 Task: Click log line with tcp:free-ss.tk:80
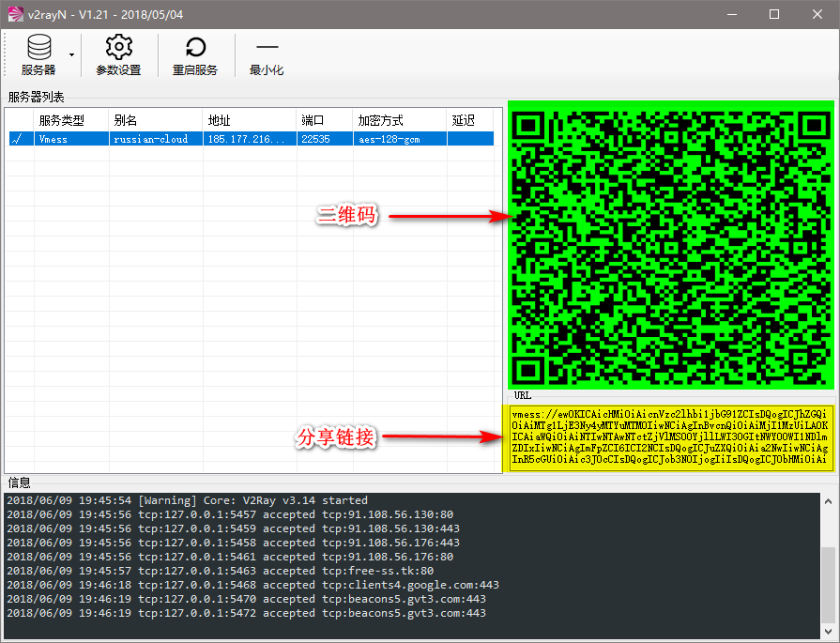tap(221, 571)
